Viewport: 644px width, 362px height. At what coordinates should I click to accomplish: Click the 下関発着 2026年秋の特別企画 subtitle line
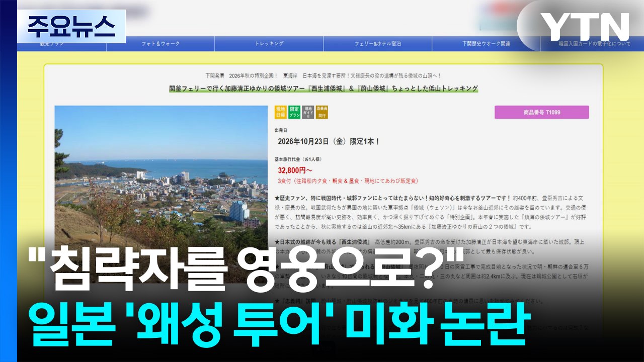pos(324,75)
